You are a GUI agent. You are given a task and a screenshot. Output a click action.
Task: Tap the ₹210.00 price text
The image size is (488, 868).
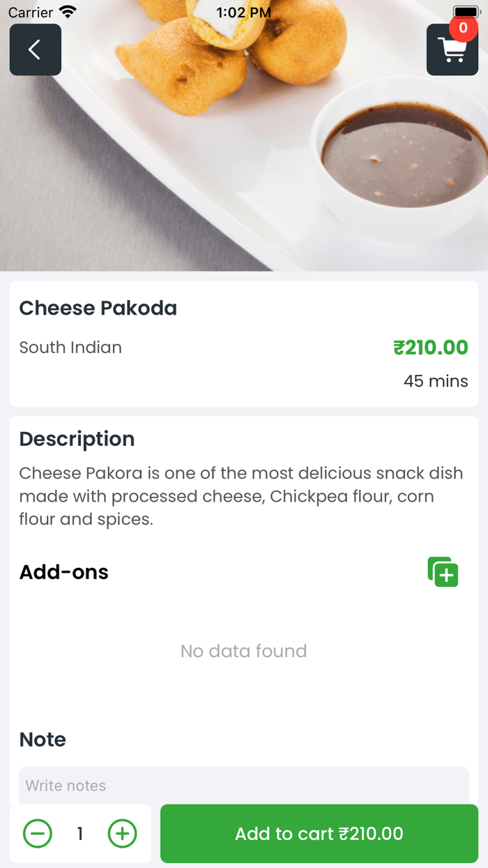coord(430,347)
